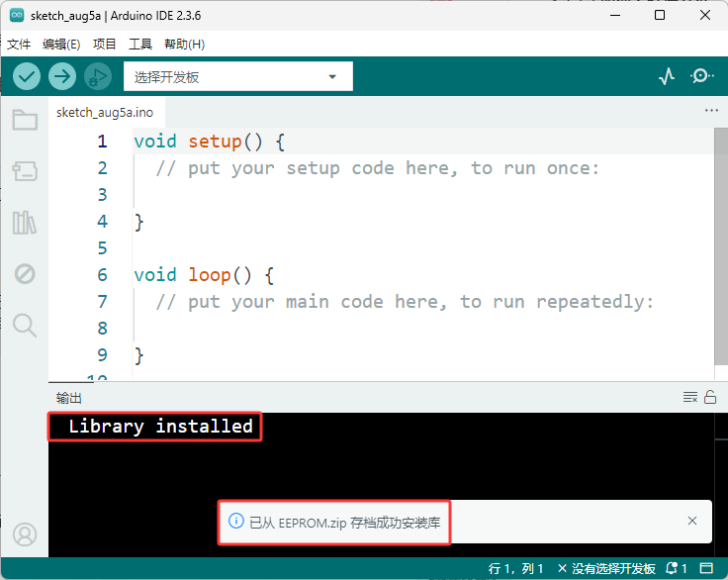Image resolution: width=728 pixels, height=580 pixels.
Task: Open the Serial Plotter
Action: [667, 76]
